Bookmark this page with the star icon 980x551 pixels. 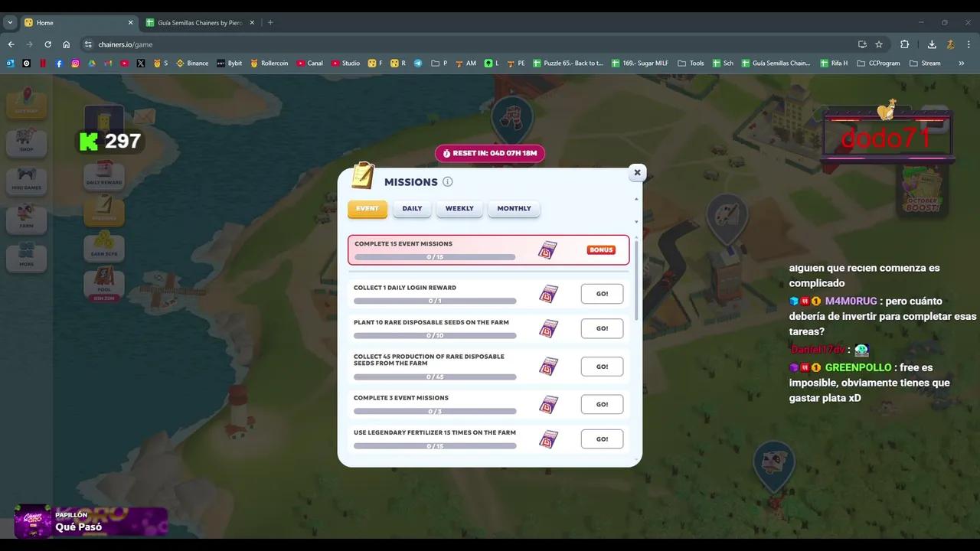tap(879, 44)
